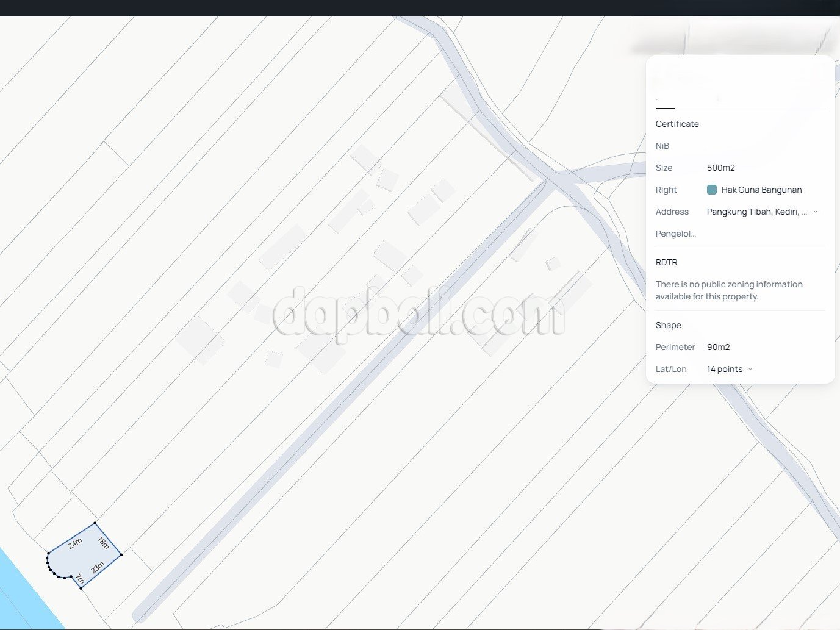Click the Certificate section heading
Image resolution: width=840 pixels, height=630 pixels.
(x=677, y=124)
